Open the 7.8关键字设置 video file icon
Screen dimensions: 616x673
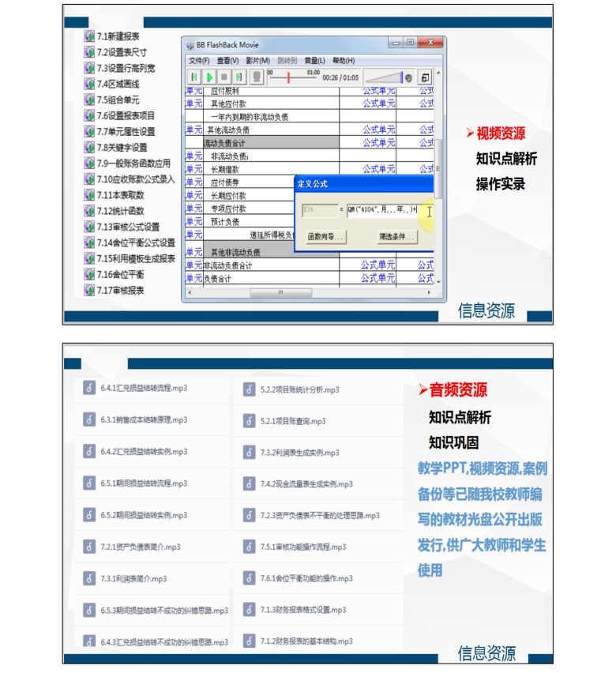[89, 147]
